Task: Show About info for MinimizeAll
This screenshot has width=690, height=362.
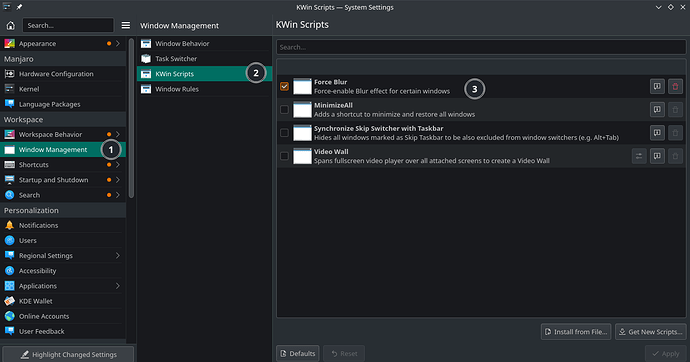Action: pos(657,110)
